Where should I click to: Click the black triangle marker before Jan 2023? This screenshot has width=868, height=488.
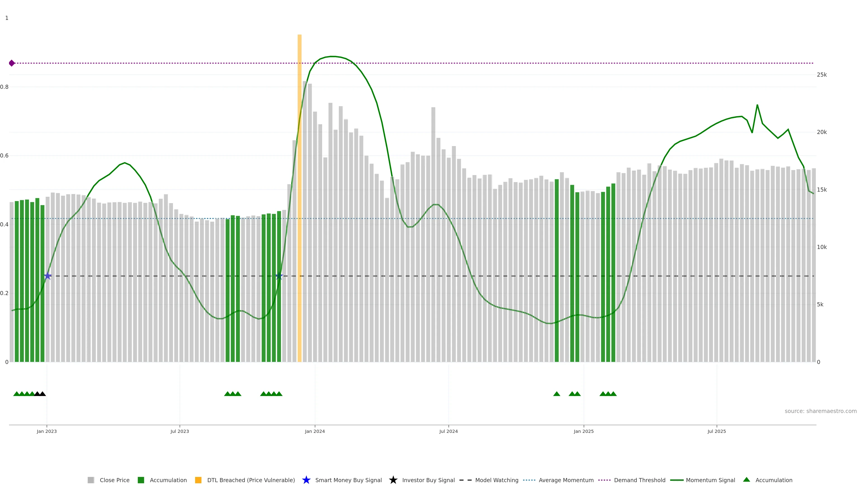click(37, 394)
